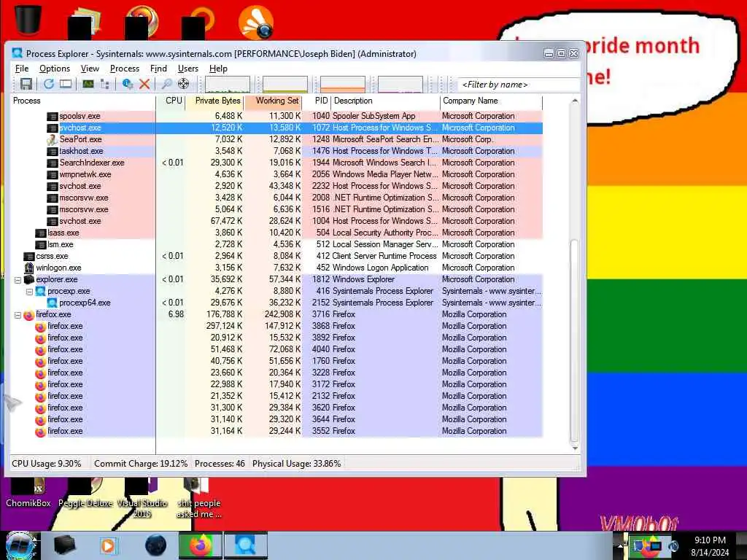The width and height of the screenshot is (747, 560).
Task: Select the winlogon.exe process row
Action: (276, 268)
